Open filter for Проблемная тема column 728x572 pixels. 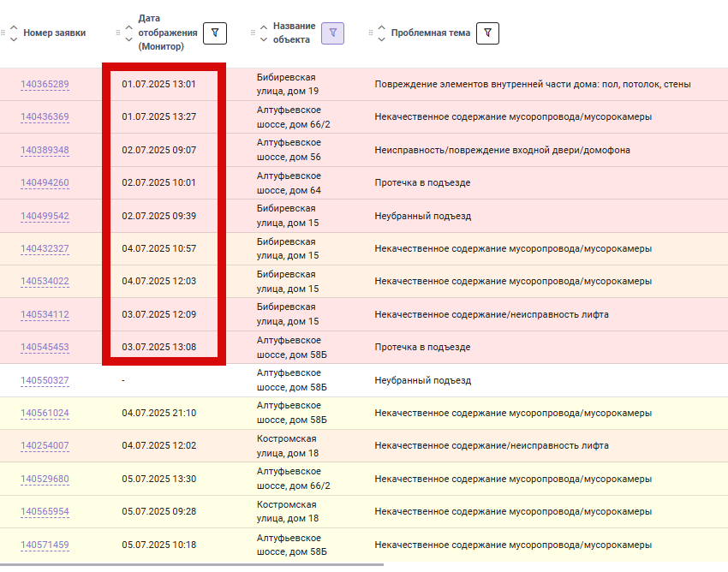pos(487,33)
